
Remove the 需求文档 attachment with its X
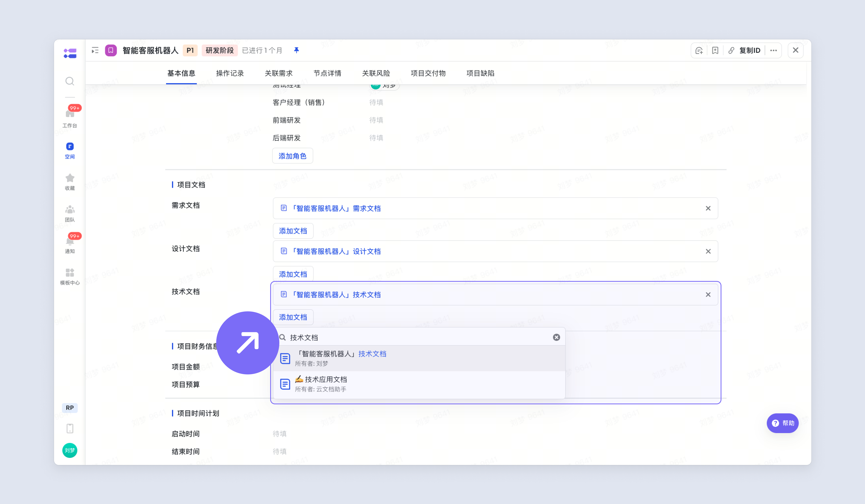point(708,208)
